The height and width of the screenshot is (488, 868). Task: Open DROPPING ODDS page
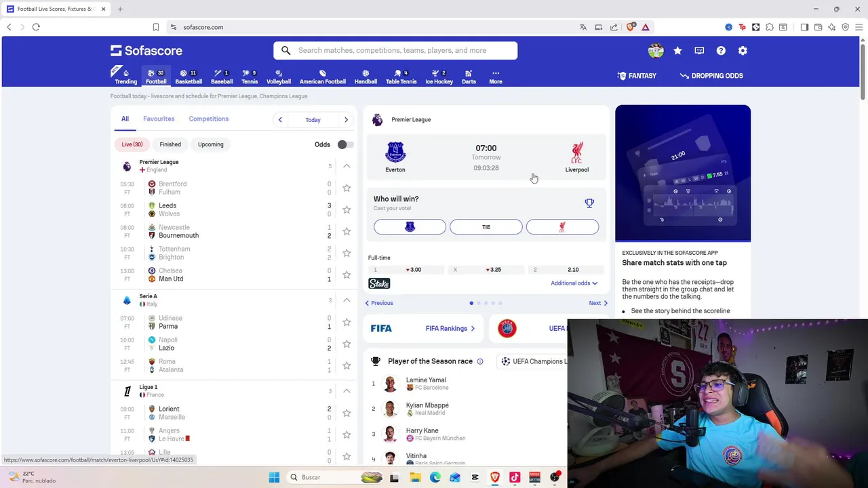pyautogui.click(x=711, y=76)
